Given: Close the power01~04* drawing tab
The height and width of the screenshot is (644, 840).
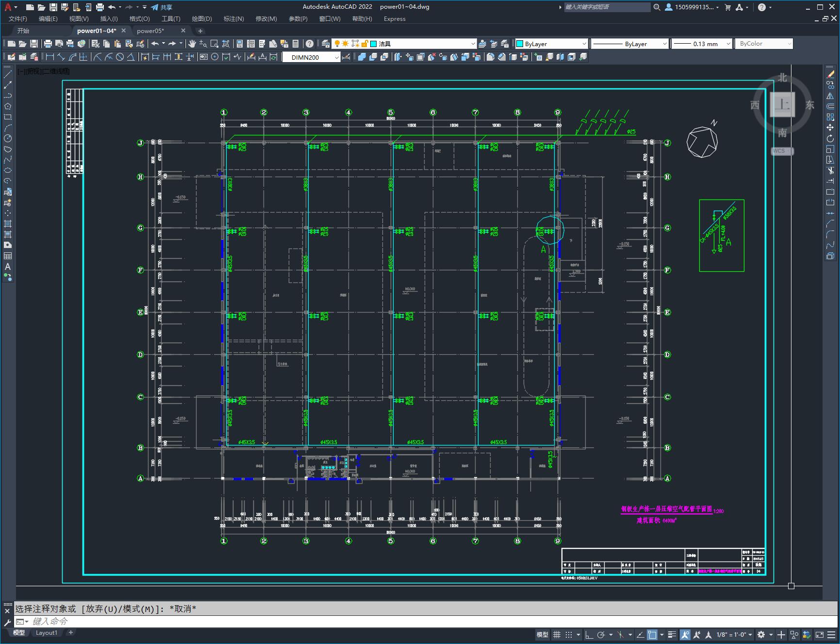Looking at the screenshot, I should tap(123, 31).
